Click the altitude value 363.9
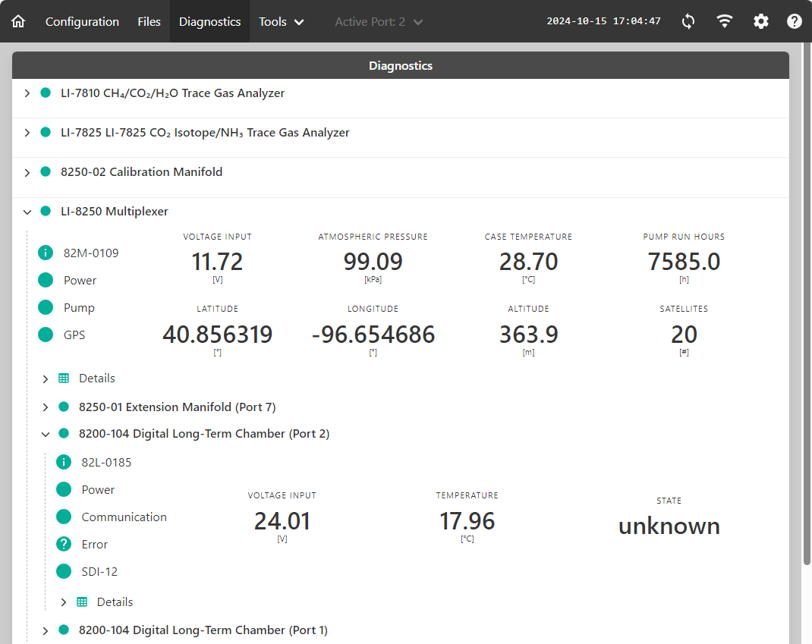Screen dimensions: 812x644 [x=528, y=335]
